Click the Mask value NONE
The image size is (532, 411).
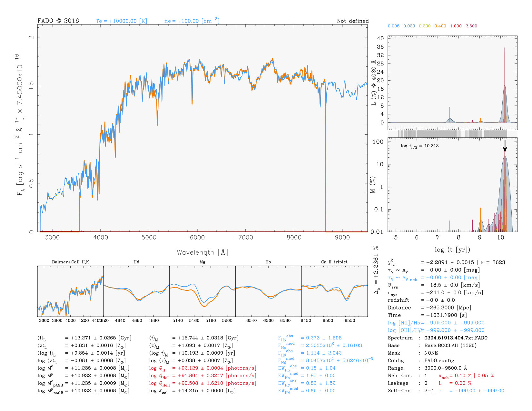click(431, 353)
